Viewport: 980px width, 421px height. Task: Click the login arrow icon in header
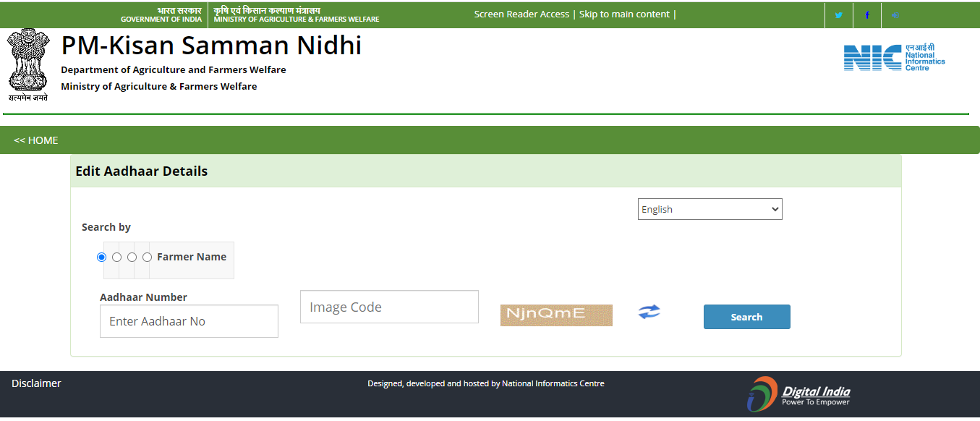895,15
